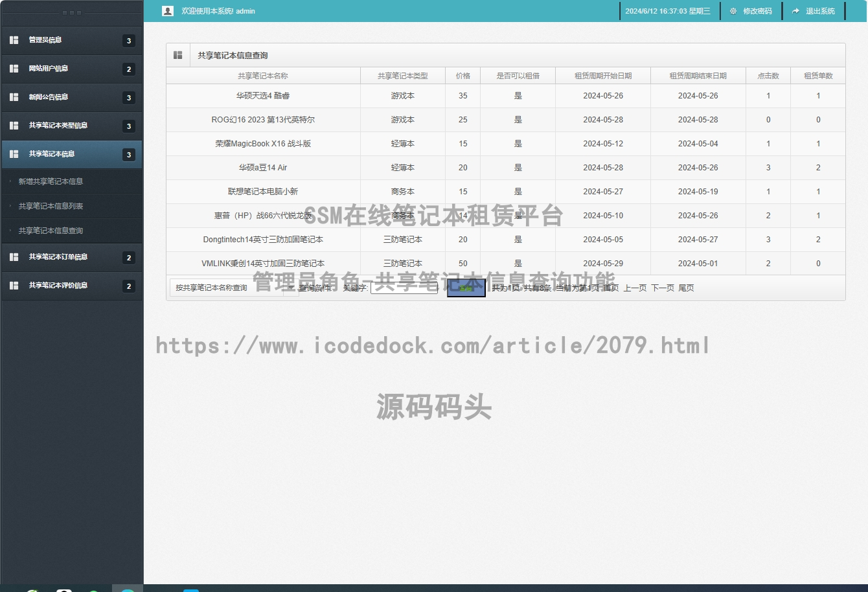Click end date 2024-05-01
This screenshot has width=868, height=592.
pyautogui.click(x=698, y=264)
